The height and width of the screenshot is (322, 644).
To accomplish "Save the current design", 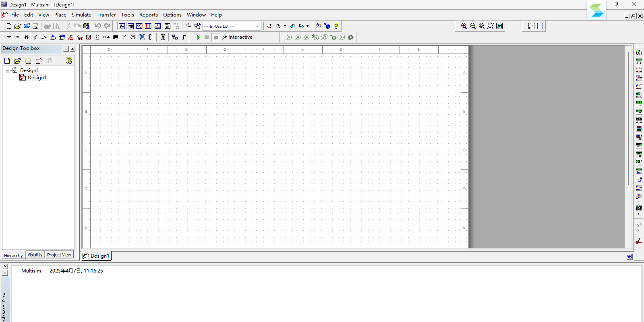I will point(35,26).
